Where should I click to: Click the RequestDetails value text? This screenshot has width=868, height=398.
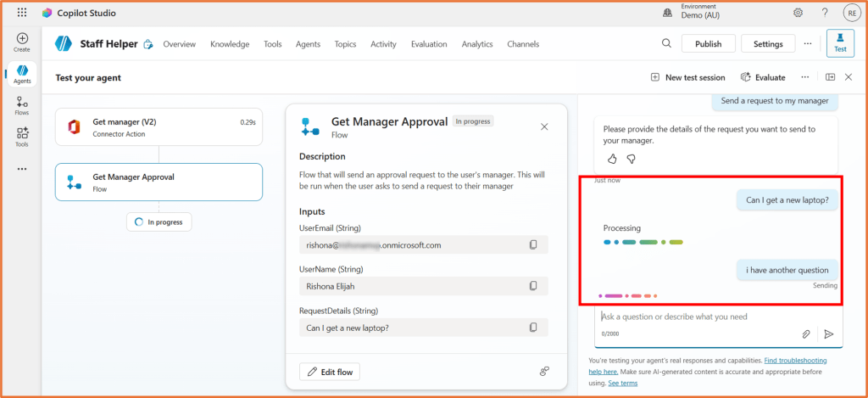tap(347, 328)
